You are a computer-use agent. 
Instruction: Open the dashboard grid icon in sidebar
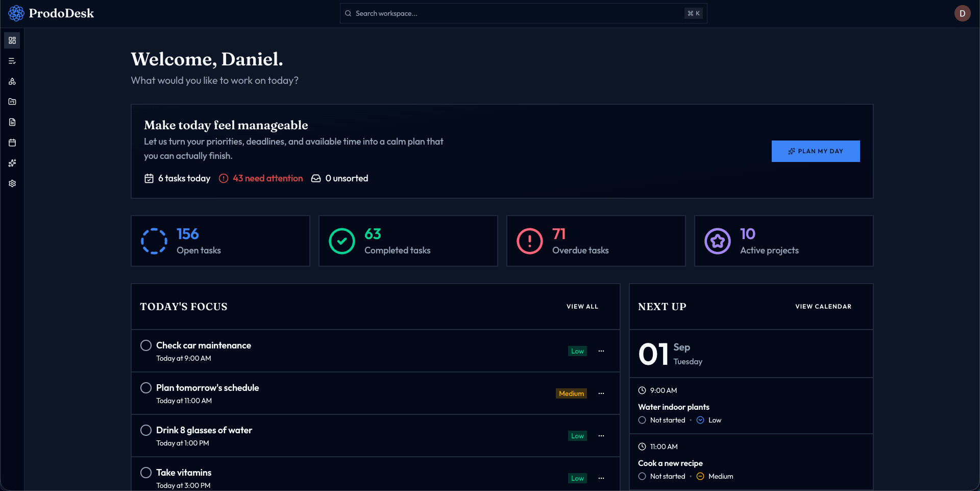tap(12, 40)
